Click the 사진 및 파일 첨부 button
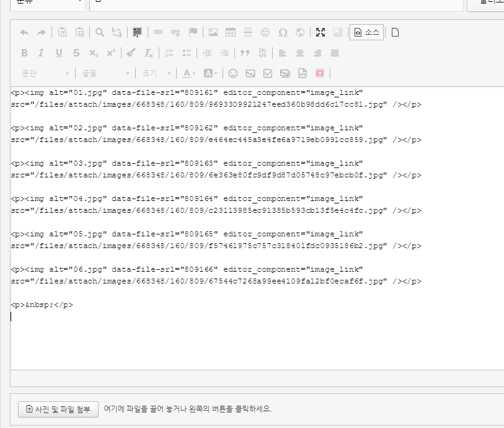 click(58, 409)
